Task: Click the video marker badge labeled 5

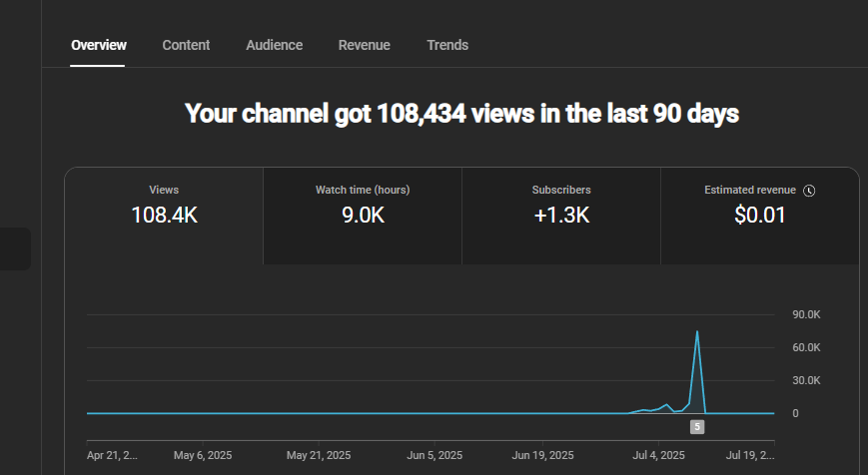Action: pyautogui.click(x=697, y=427)
